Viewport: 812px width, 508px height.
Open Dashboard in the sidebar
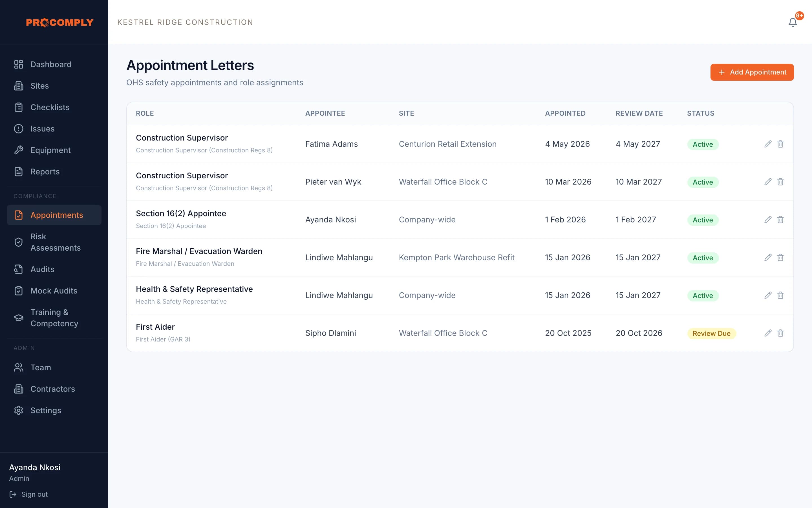click(x=54, y=65)
